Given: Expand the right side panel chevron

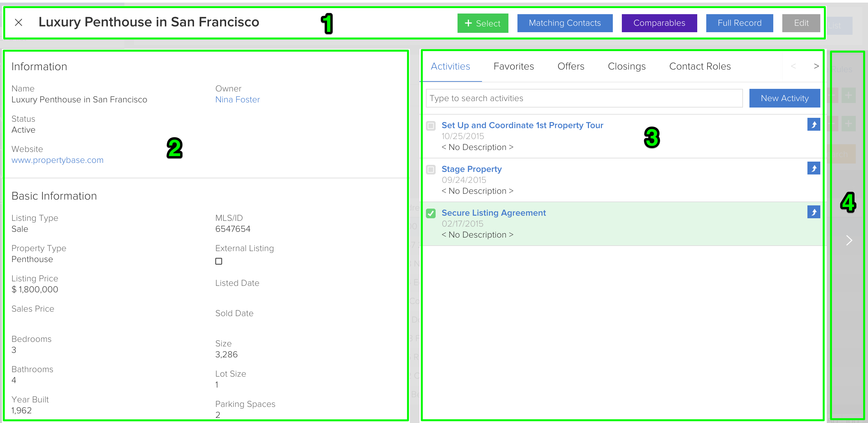Looking at the screenshot, I should point(849,240).
